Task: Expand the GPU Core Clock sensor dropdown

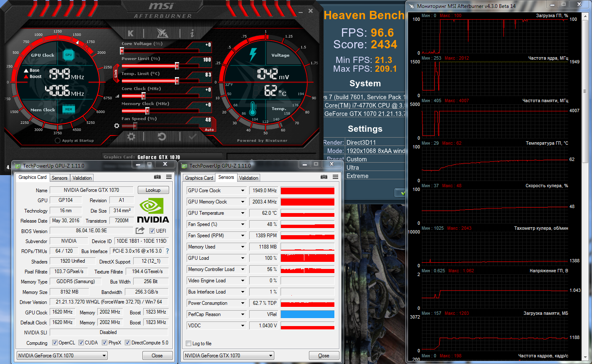Action: [x=243, y=191]
